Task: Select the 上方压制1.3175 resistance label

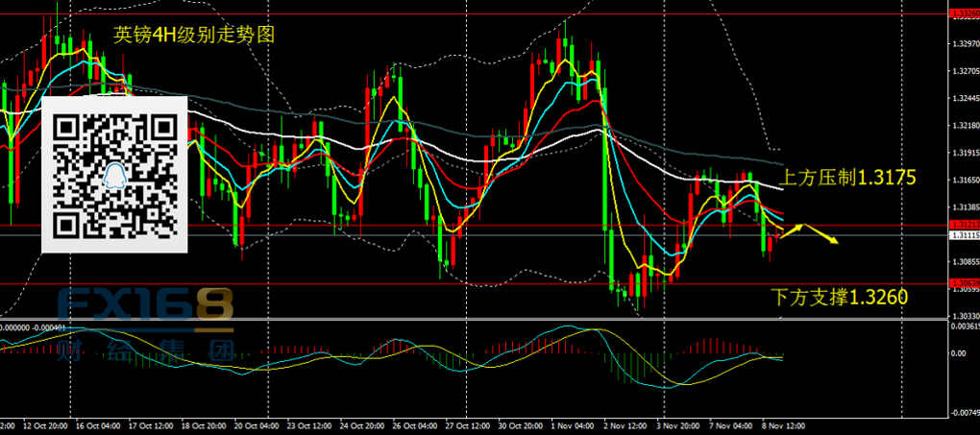Action: (x=845, y=178)
